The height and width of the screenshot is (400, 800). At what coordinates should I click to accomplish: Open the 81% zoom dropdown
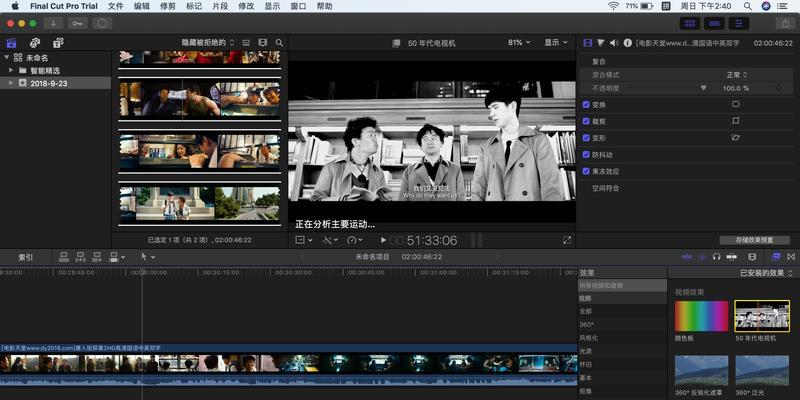[x=519, y=43]
